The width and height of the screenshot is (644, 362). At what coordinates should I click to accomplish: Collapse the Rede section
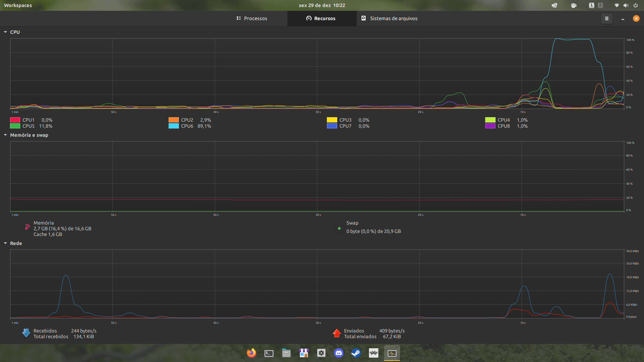point(5,243)
